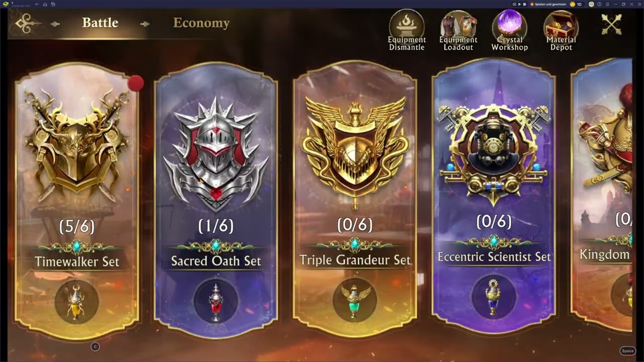Click the blue potion under Eccentric Scientist

(494, 297)
